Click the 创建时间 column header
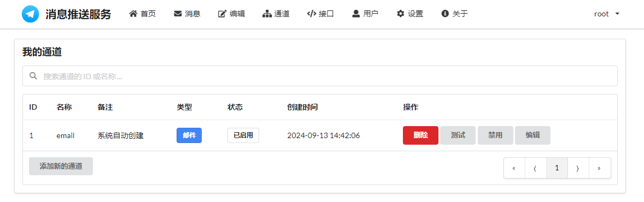Image resolution: width=644 pixels, height=202 pixels. 302,107
